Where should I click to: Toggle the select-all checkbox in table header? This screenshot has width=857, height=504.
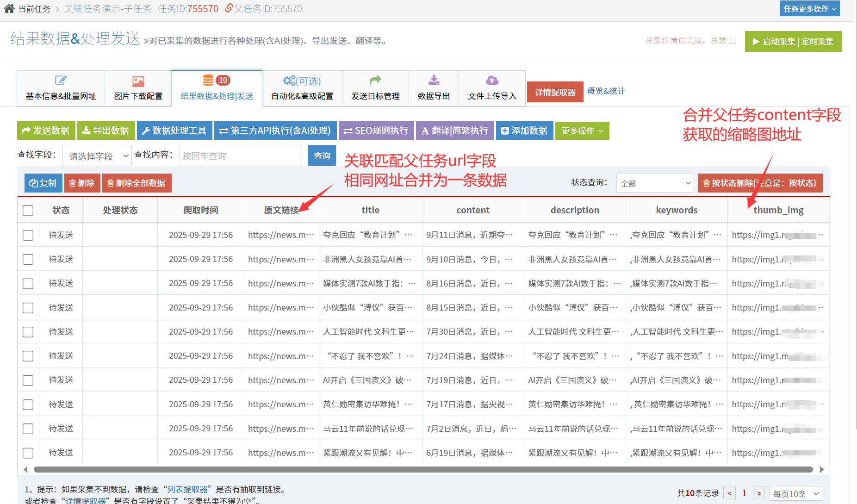(28, 211)
